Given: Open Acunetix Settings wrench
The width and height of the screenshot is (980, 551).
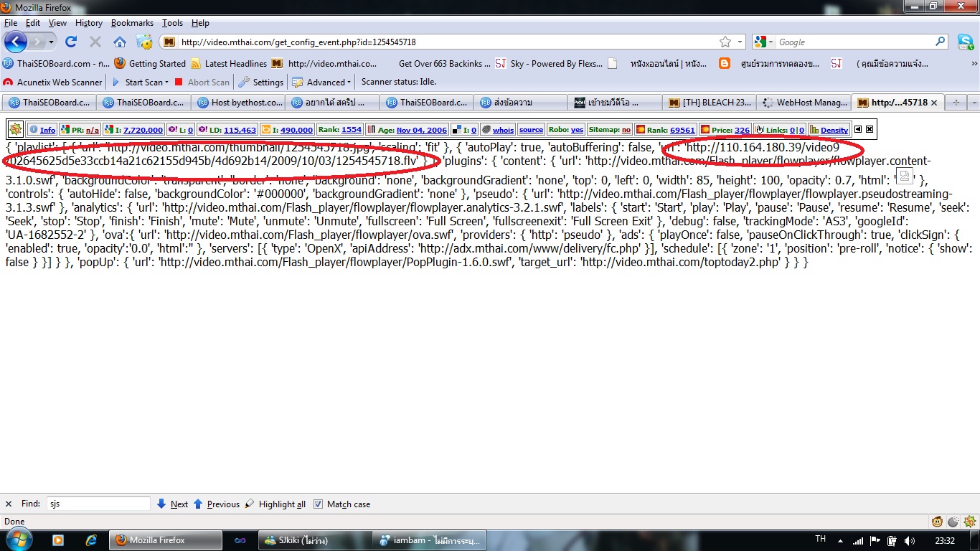Looking at the screenshot, I should pyautogui.click(x=261, y=82).
